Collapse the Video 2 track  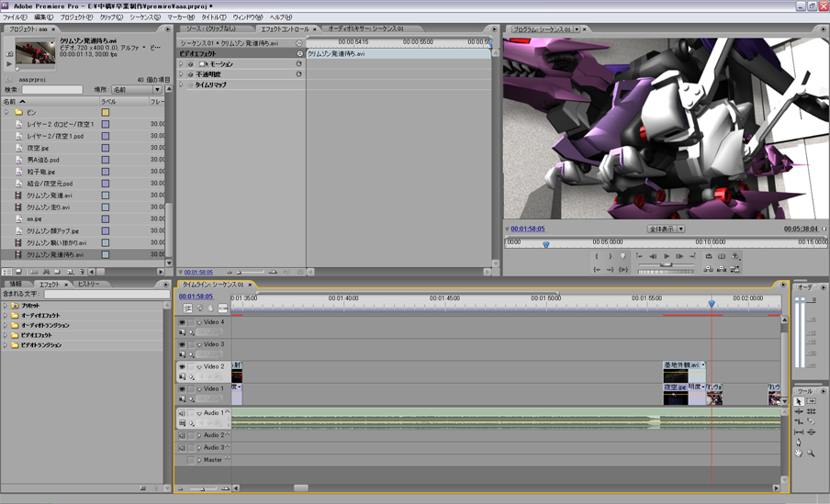[199, 367]
